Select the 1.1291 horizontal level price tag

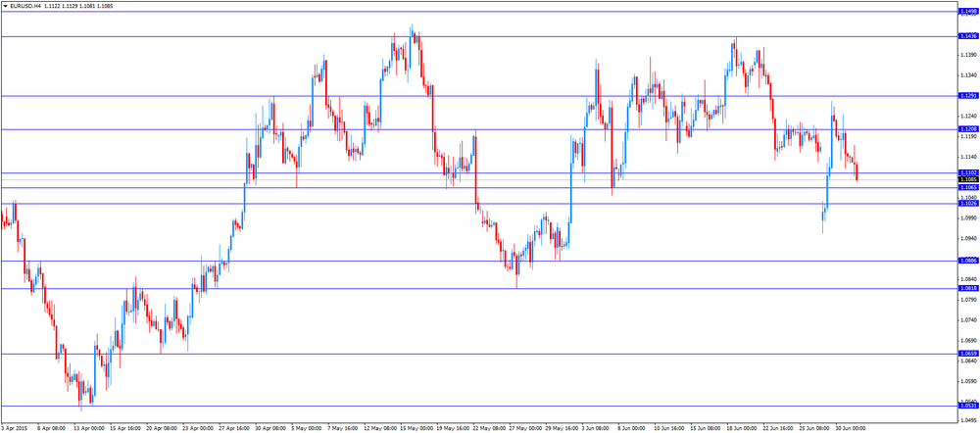(968, 96)
